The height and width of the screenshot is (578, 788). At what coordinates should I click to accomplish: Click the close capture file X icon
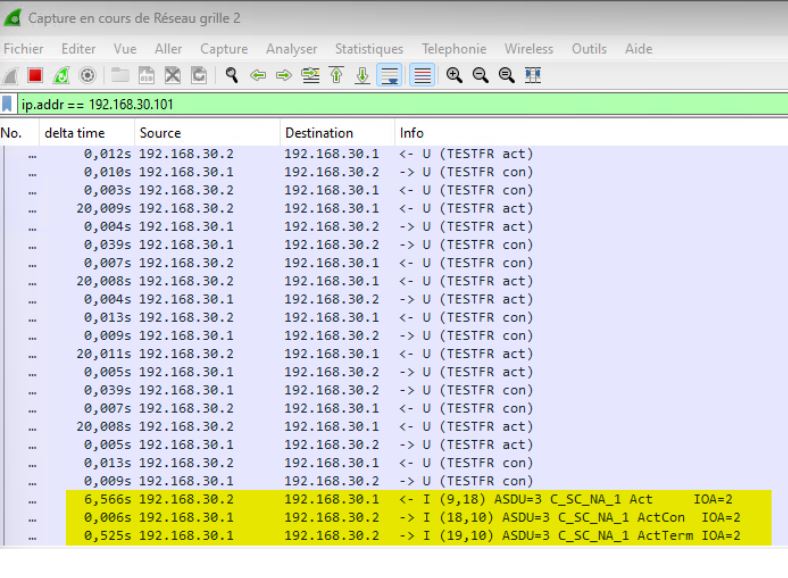[172, 75]
